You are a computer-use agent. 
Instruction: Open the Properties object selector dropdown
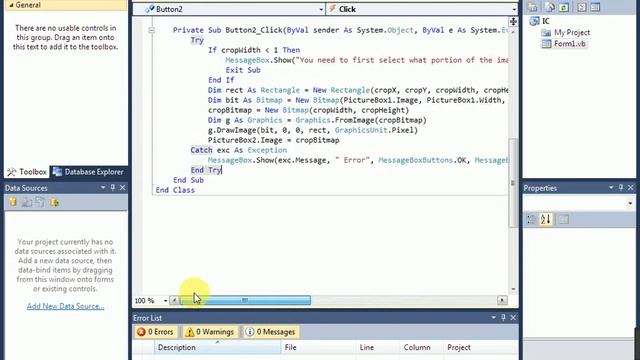tap(630, 203)
